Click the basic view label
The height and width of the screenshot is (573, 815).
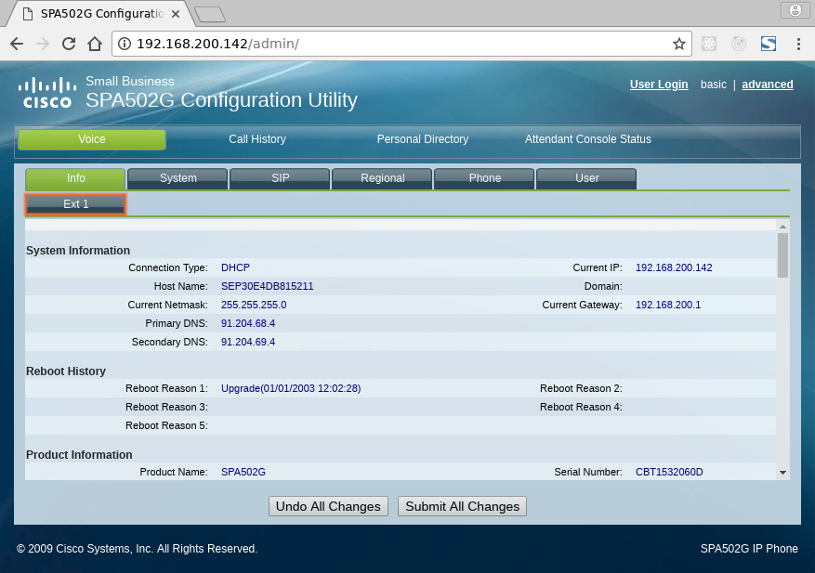point(713,84)
